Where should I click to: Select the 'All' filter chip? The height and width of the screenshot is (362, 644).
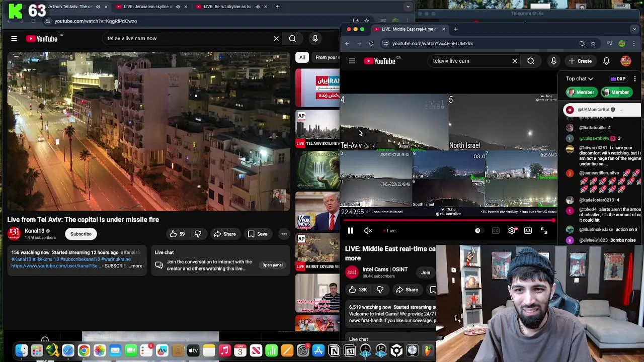point(302,57)
